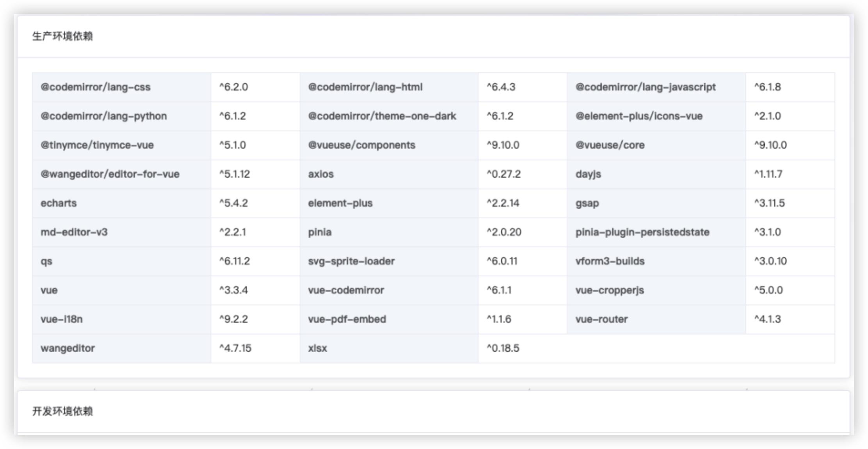Click the @codemirror/lang-javascript label cell
The height and width of the screenshot is (449, 868).
coord(656,87)
